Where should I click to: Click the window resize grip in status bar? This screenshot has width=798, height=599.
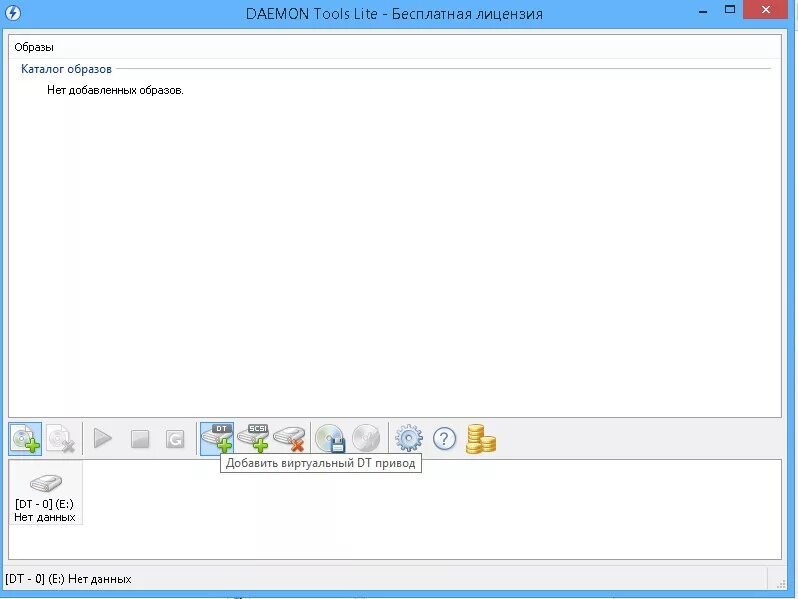(x=781, y=584)
